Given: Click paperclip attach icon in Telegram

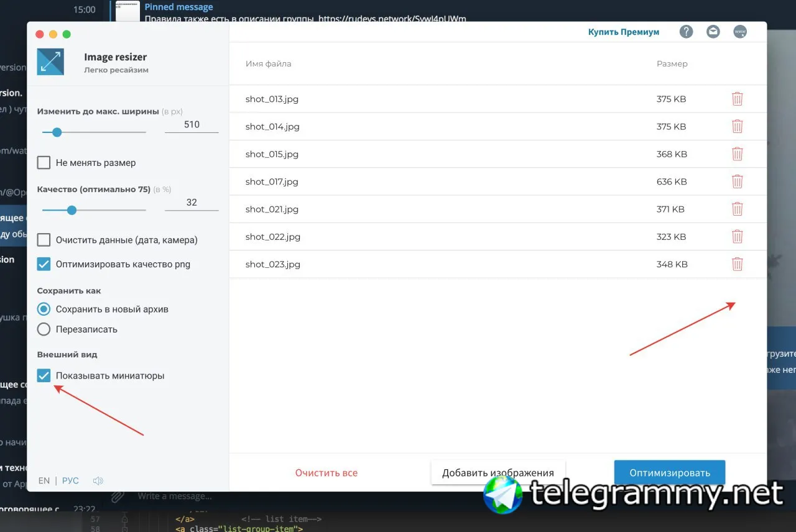Looking at the screenshot, I should 116,497.
